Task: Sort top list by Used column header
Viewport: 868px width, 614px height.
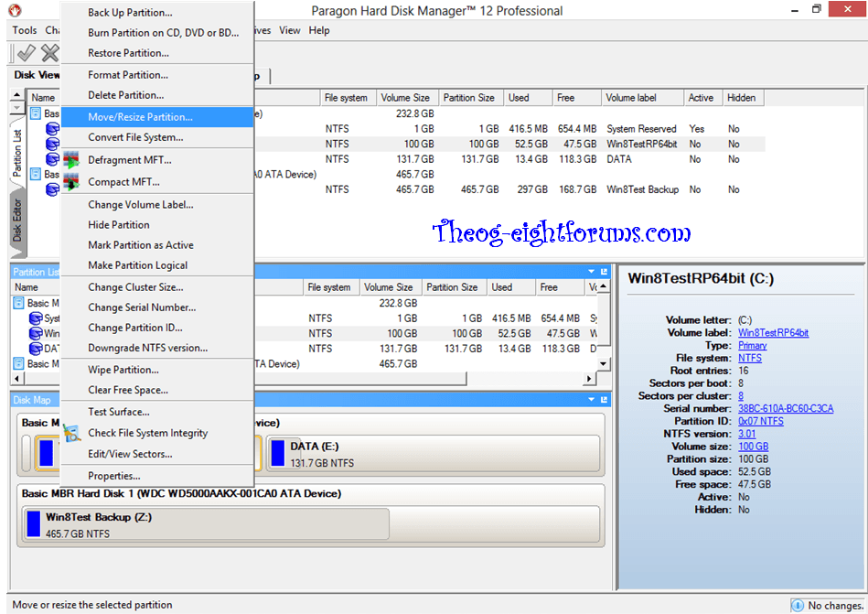Action: coord(528,97)
